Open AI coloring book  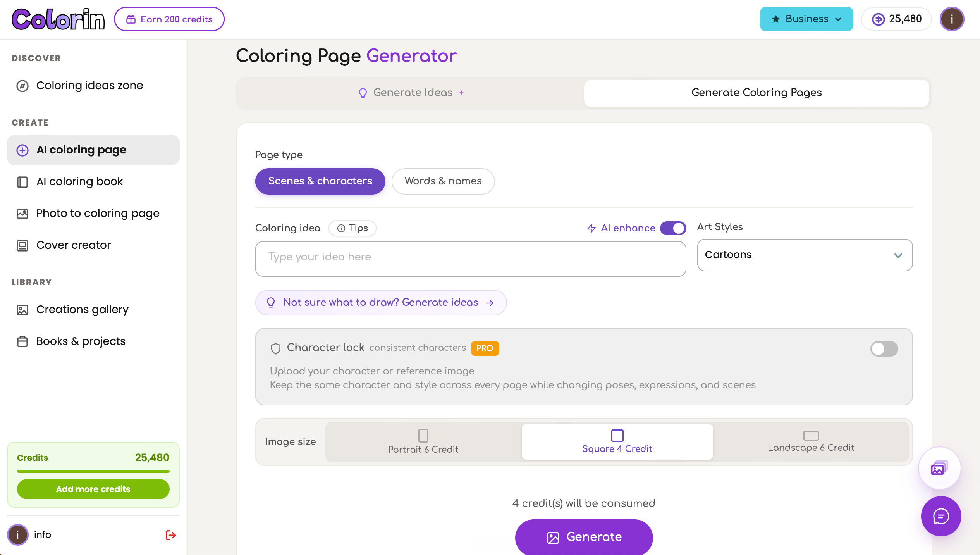pos(93,182)
